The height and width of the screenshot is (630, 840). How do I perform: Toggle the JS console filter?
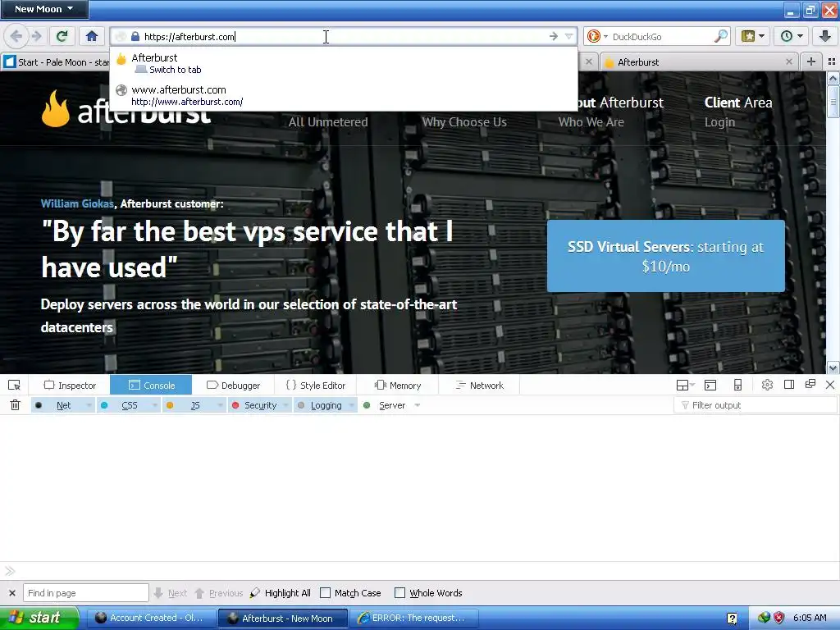pyautogui.click(x=189, y=405)
